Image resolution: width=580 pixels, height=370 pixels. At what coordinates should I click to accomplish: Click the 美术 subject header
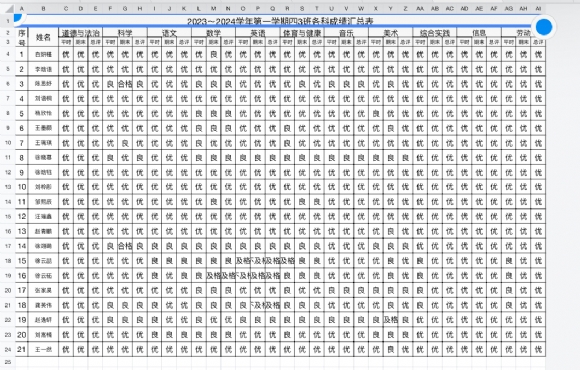point(391,33)
